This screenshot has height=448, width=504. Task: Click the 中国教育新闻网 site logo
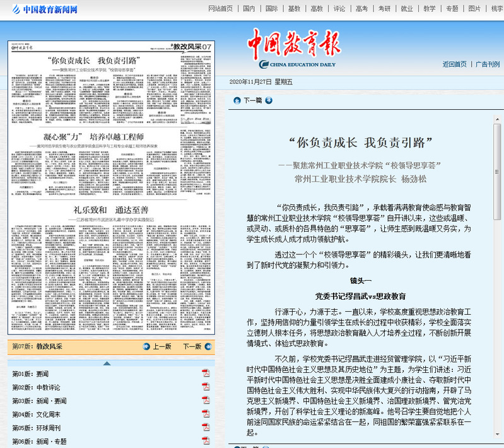(x=41, y=9)
